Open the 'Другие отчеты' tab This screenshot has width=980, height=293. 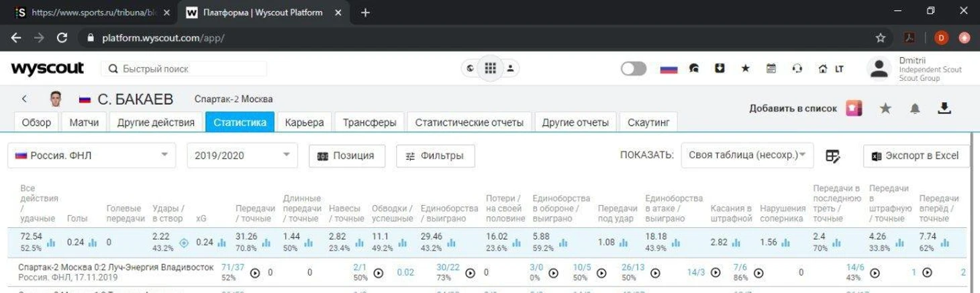575,122
